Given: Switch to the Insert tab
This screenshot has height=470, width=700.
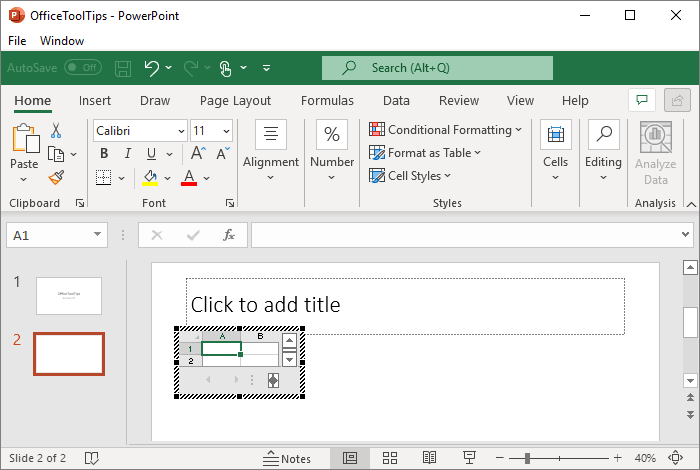Looking at the screenshot, I should point(95,100).
